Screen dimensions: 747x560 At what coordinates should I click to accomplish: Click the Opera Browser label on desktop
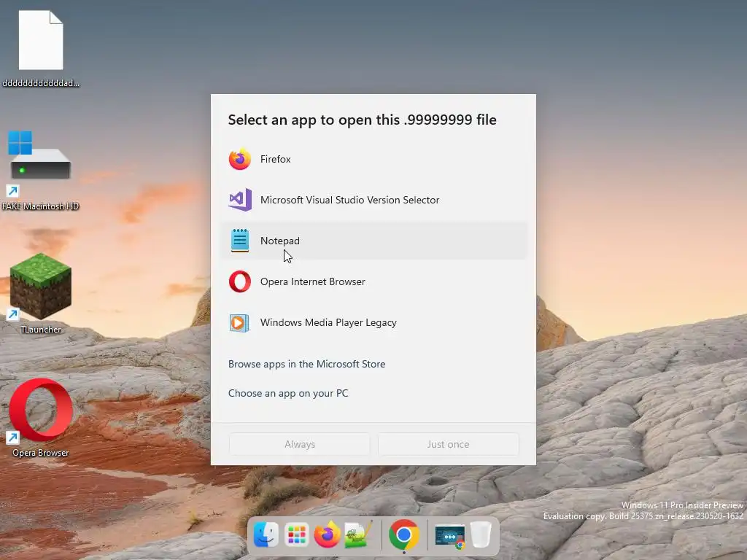coord(41,453)
